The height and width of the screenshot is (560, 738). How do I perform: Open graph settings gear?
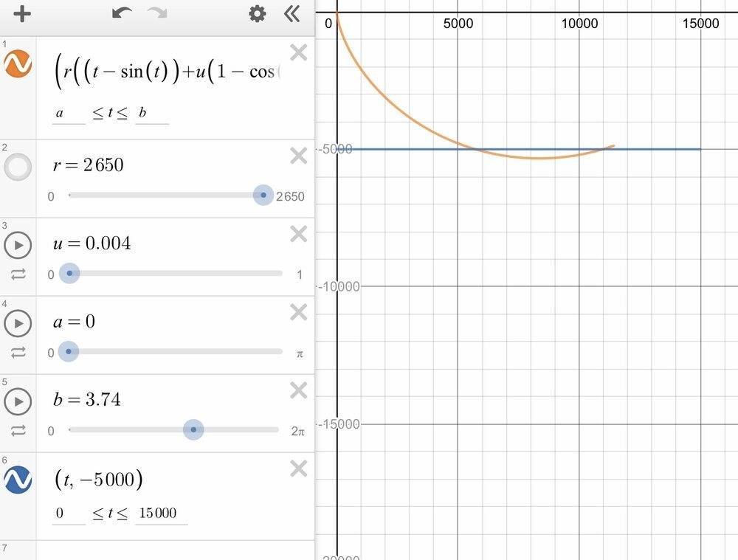pyautogui.click(x=257, y=13)
